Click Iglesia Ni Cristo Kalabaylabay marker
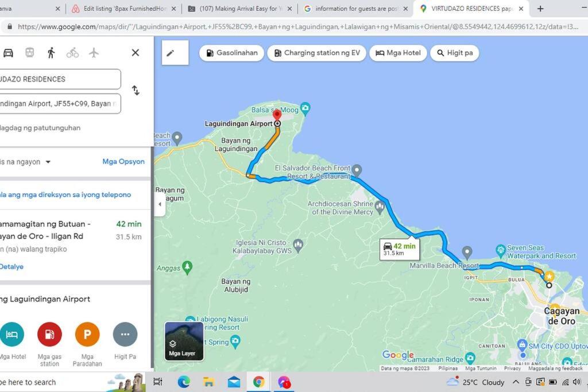The height and width of the screenshot is (392, 588). [298, 245]
